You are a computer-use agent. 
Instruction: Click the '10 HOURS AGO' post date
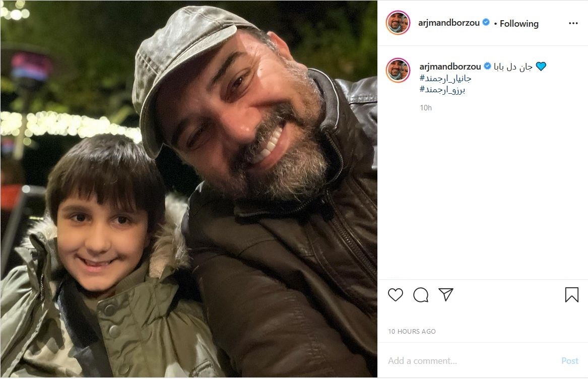pyautogui.click(x=412, y=332)
